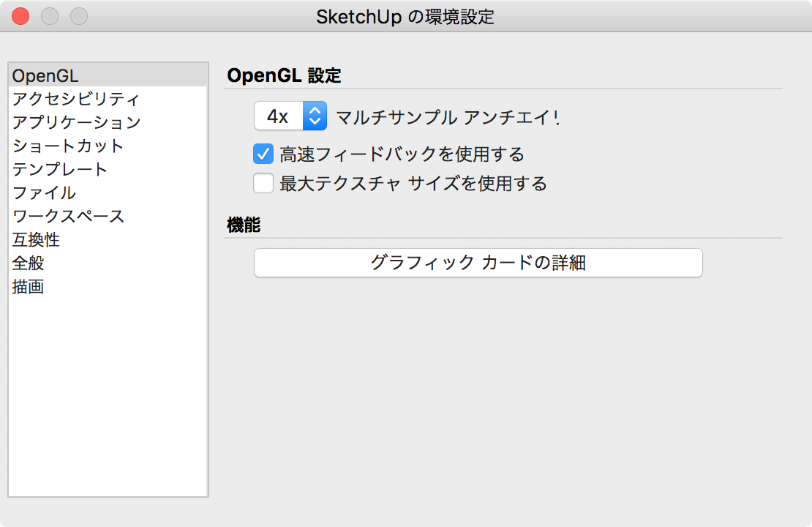Select the OpenGL category in sidebar

coord(108,75)
